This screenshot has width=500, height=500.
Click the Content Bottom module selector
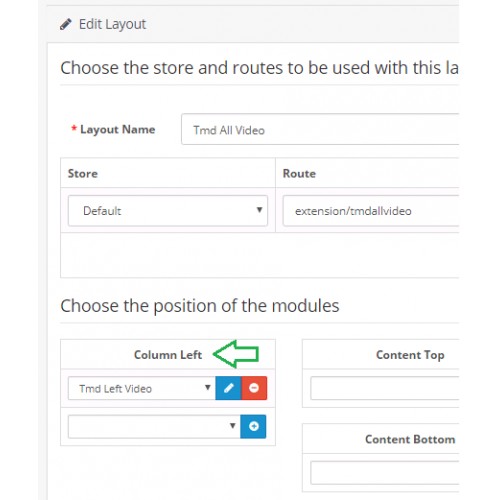(385, 473)
